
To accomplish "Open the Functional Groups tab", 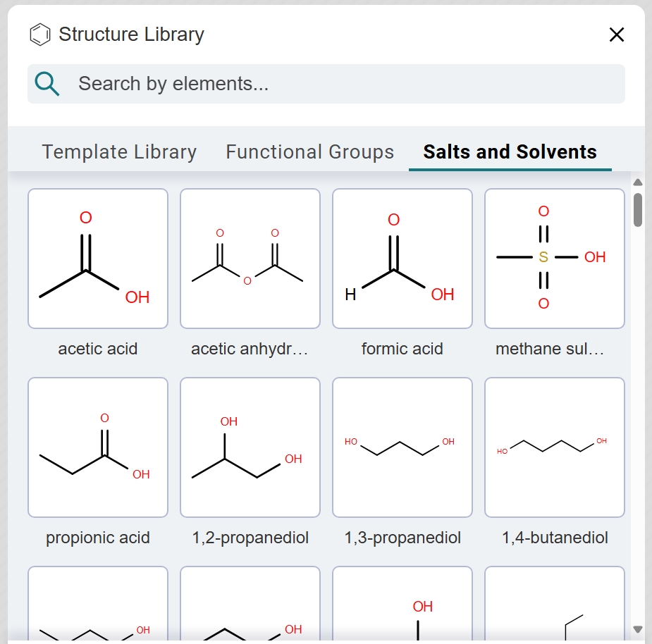I will [x=309, y=152].
